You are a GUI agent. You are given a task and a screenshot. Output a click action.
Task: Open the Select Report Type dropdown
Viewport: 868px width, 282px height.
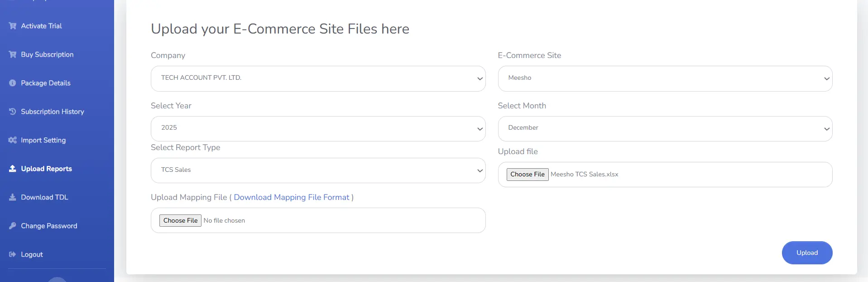coord(318,170)
